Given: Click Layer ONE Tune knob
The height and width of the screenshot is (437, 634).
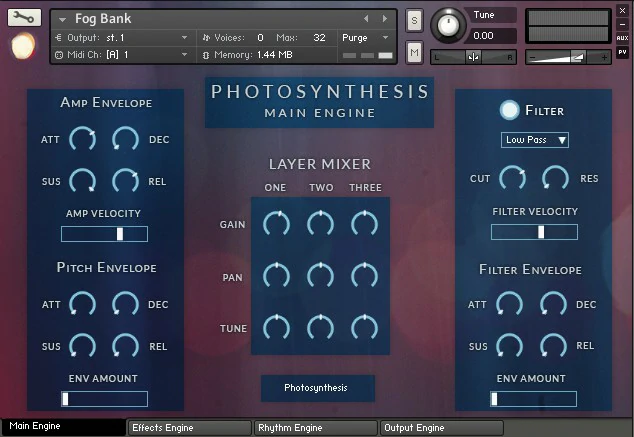Looking at the screenshot, I should pyautogui.click(x=277, y=328).
